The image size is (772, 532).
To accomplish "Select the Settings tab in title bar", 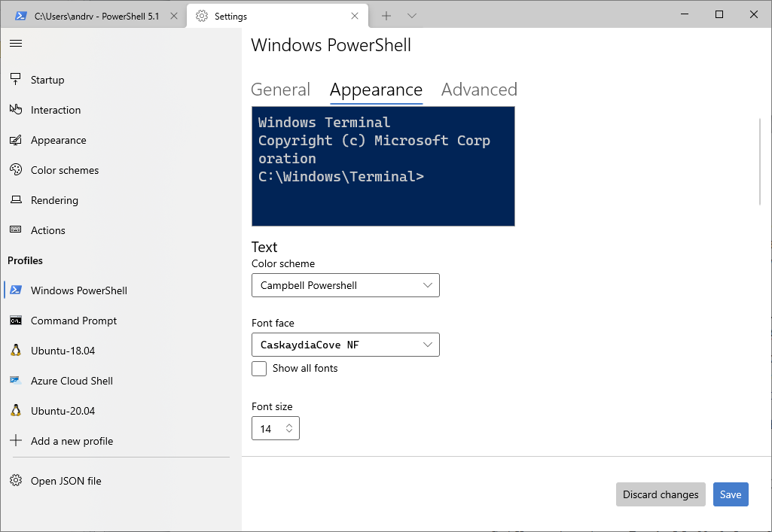I will (277, 17).
